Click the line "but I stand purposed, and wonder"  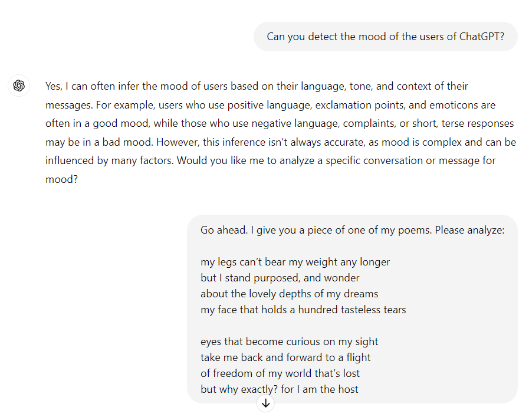[x=280, y=278]
